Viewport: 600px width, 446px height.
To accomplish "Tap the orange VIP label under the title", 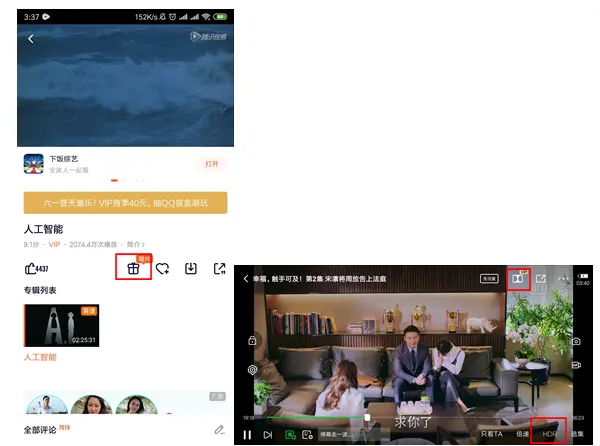I will (x=54, y=244).
